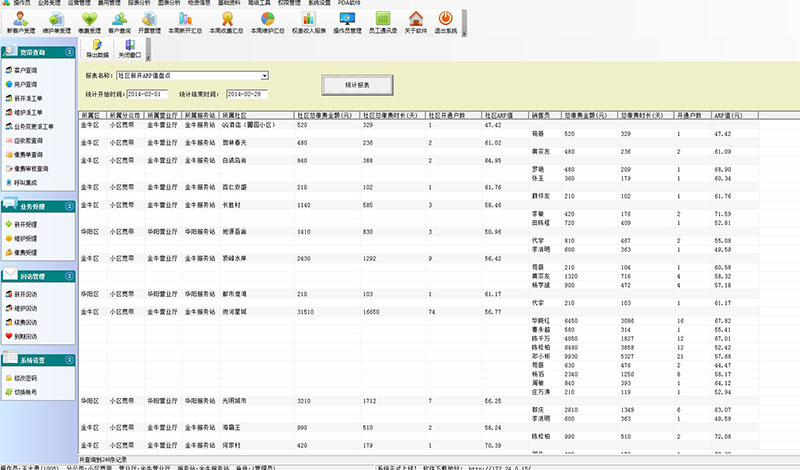Open 用户查询 globe item in sidebar
The width and height of the screenshot is (800, 470).
coord(21,84)
